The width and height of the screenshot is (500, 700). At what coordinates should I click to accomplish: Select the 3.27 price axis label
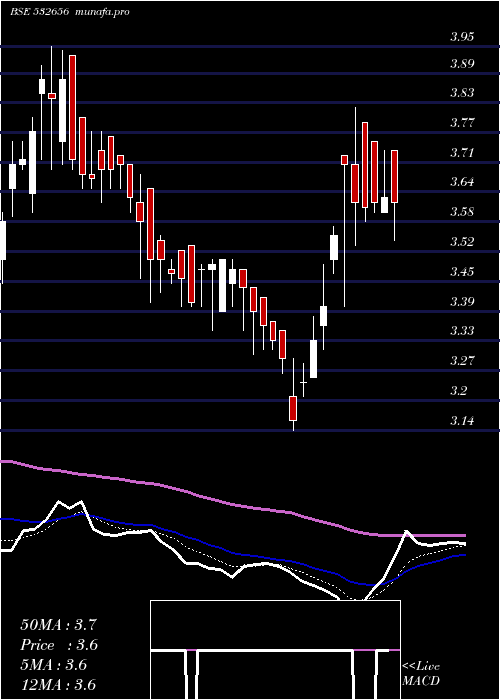462,360
